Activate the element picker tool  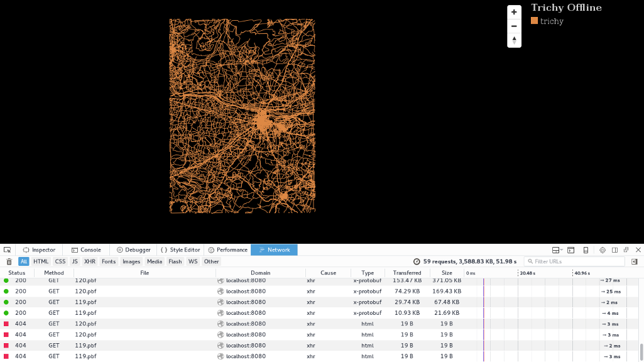click(x=8, y=250)
